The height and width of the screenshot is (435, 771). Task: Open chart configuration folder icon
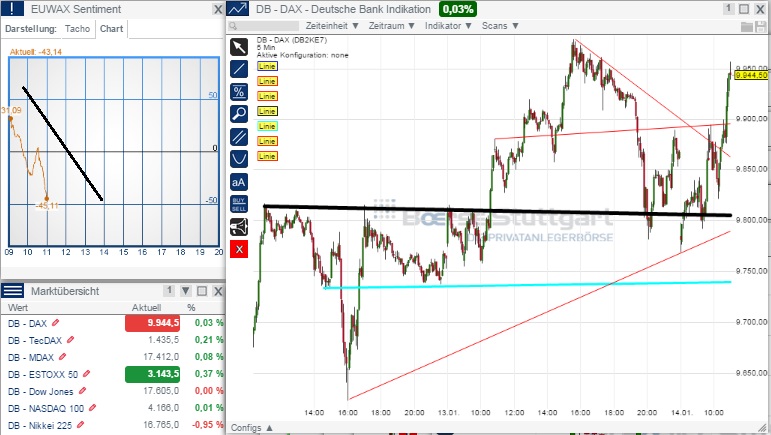[x=747, y=27]
